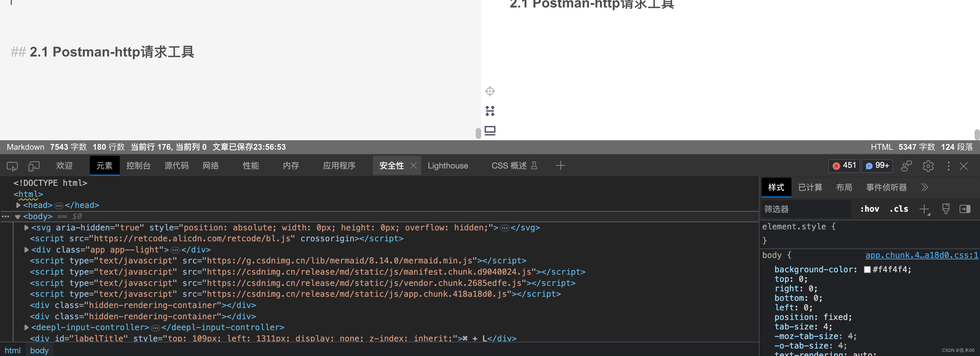This screenshot has width=980, height=356.
Task: Select body in the breadcrumb bar
Action: point(39,350)
